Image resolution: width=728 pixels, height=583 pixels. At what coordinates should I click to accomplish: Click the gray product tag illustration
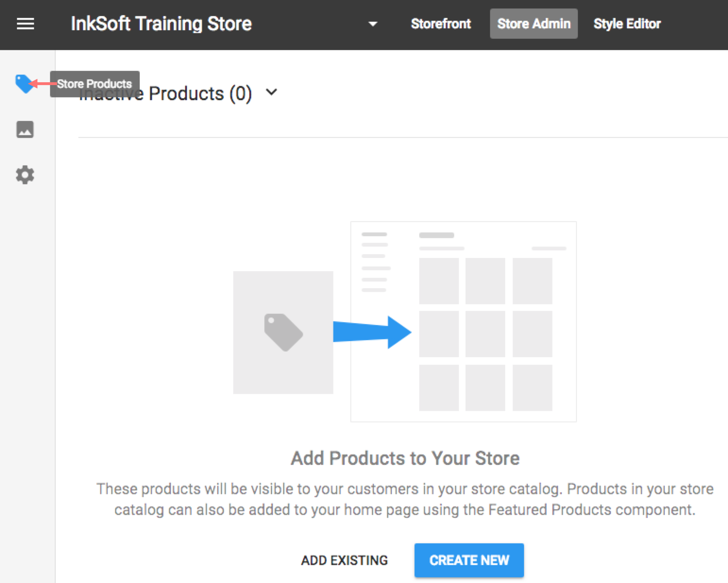click(283, 332)
